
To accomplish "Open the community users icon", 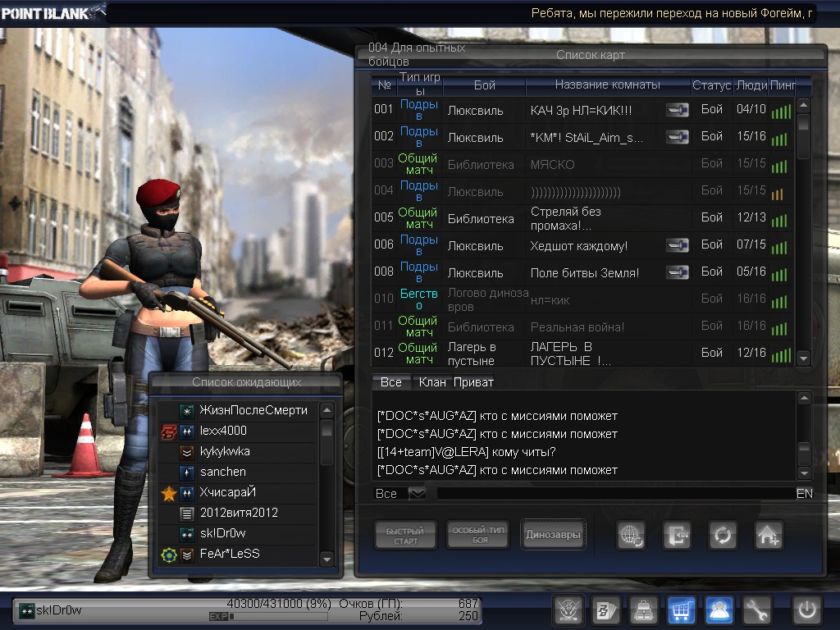I will tap(719, 609).
